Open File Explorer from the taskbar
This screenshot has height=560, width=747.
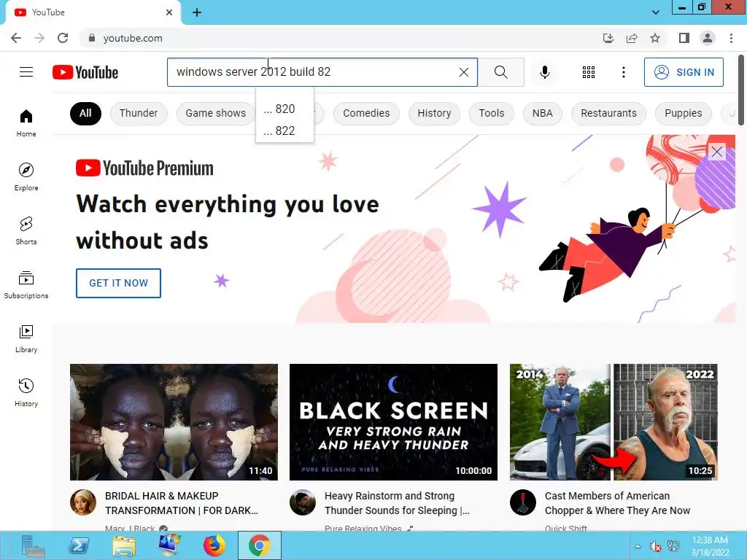124,545
